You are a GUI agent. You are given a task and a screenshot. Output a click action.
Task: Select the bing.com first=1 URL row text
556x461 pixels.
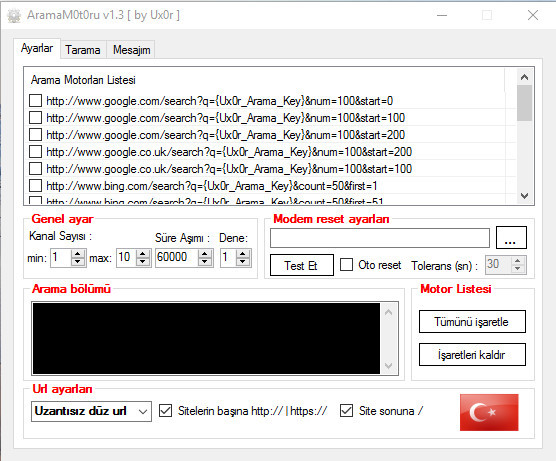coord(212,186)
